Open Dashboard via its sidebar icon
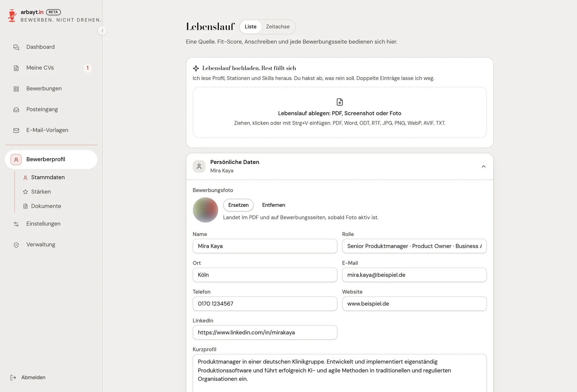The width and height of the screenshot is (577, 392). (x=16, y=47)
